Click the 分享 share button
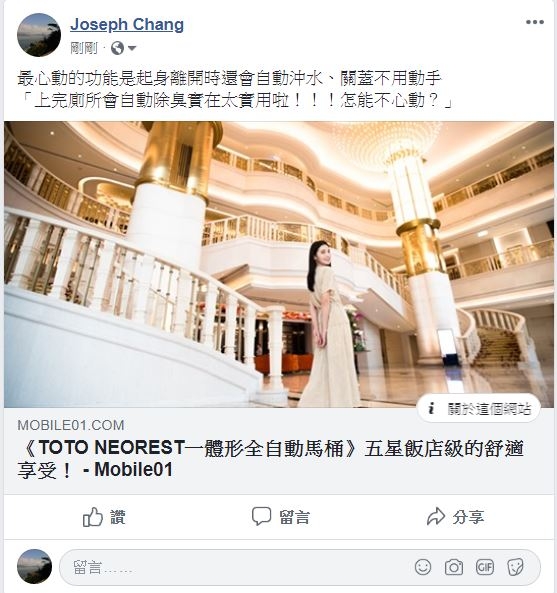 coord(455,517)
